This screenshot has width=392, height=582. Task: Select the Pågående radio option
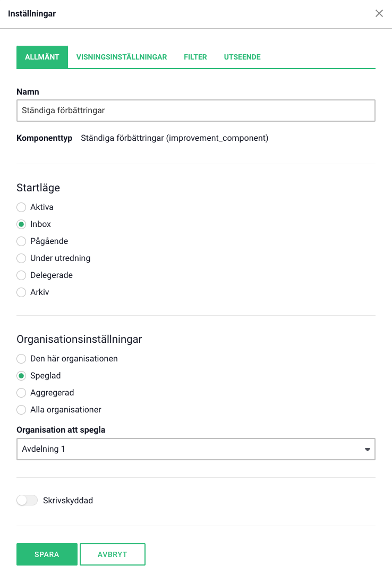tap(21, 241)
